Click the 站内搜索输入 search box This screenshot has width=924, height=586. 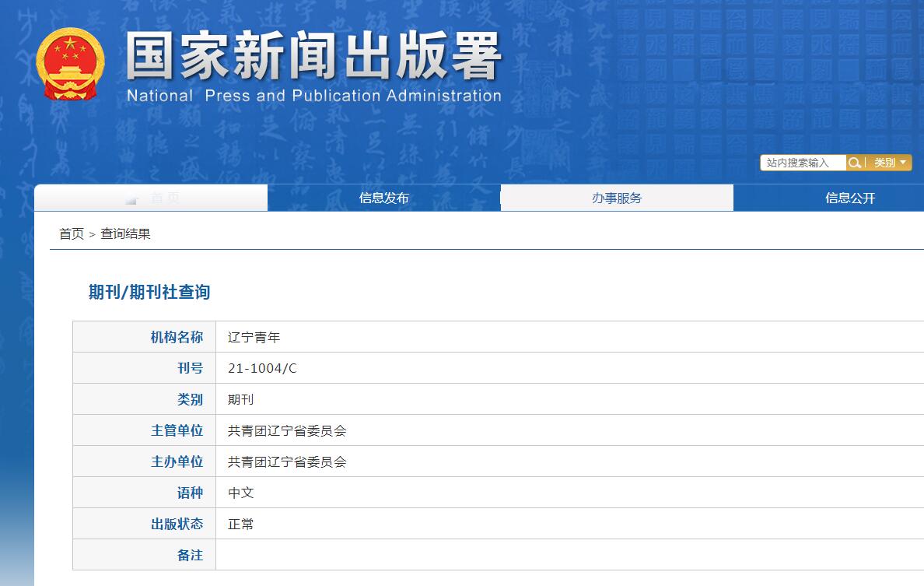(801, 163)
